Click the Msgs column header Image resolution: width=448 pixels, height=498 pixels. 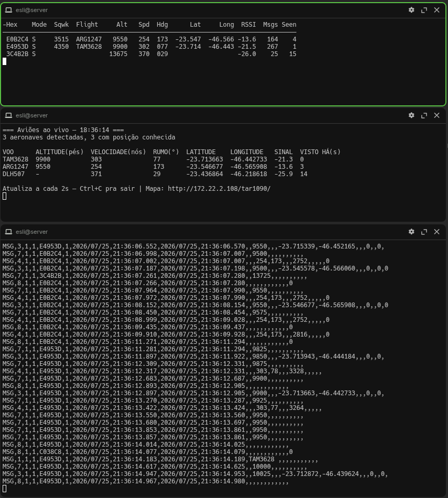270,25
